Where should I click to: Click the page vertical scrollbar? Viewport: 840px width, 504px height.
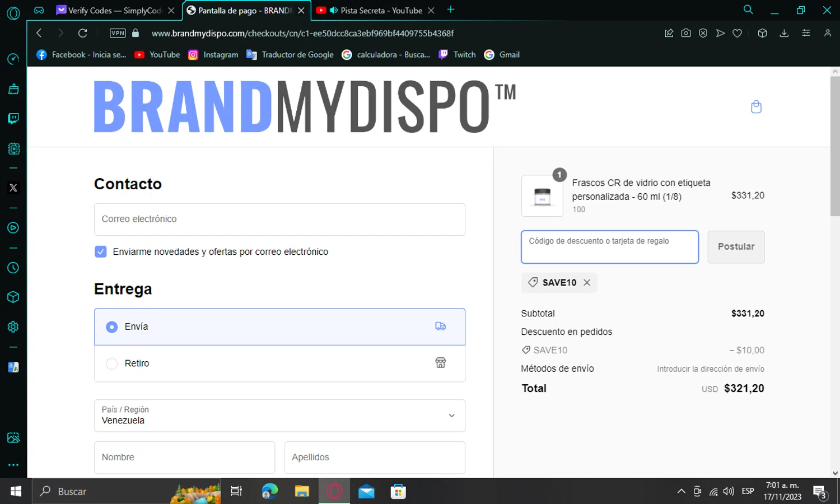[x=835, y=146]
